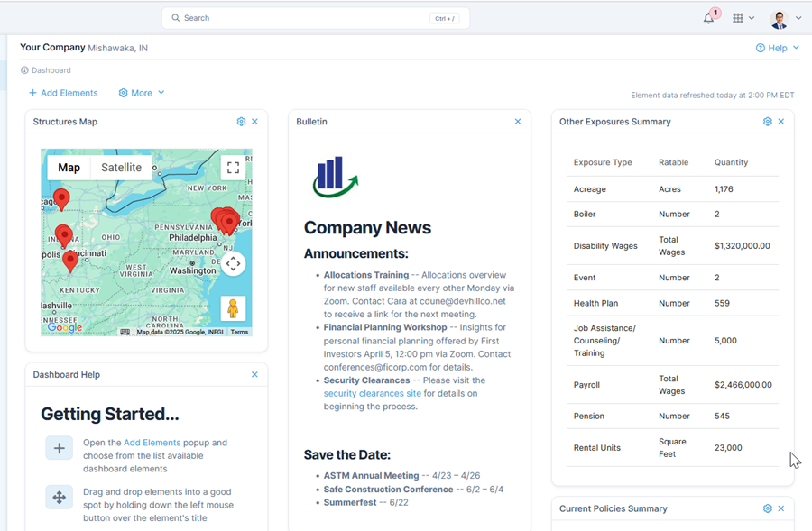Viewport: 812px width, 531px height.
Task: Select the Street View pegman icon
Action: 233,309
